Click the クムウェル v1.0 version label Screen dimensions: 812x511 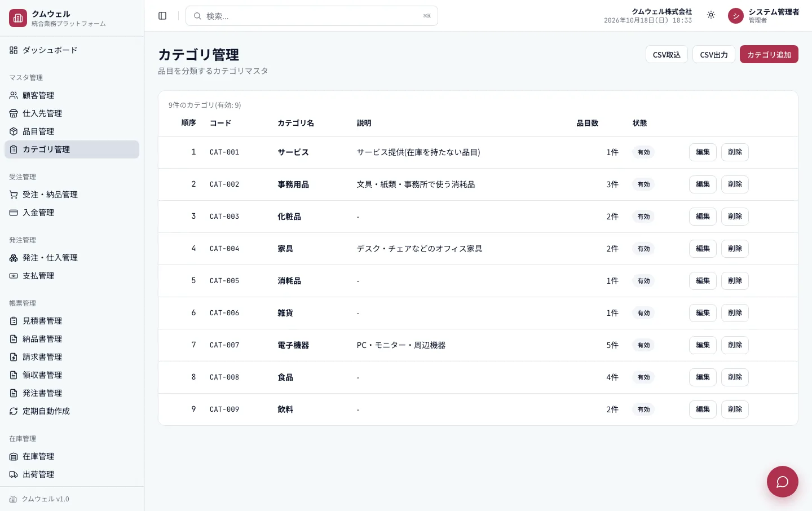click(x=45, y=499)
